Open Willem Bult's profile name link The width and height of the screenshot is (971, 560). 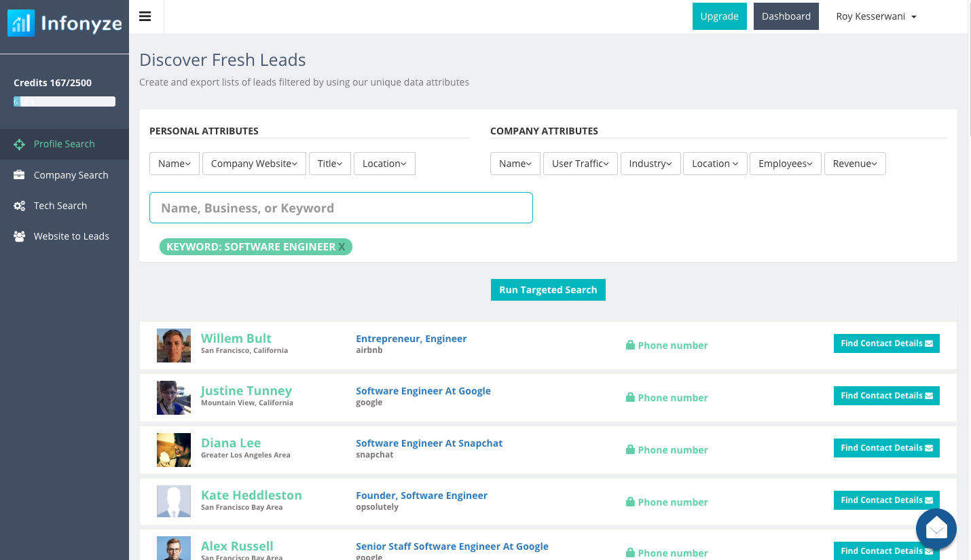pos(236,338)
